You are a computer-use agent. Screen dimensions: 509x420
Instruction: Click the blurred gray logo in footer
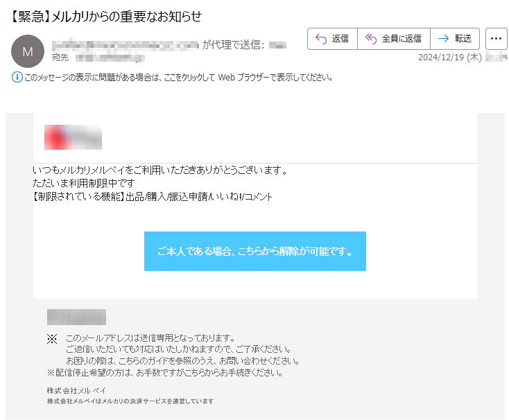click(x=76, y=317)
